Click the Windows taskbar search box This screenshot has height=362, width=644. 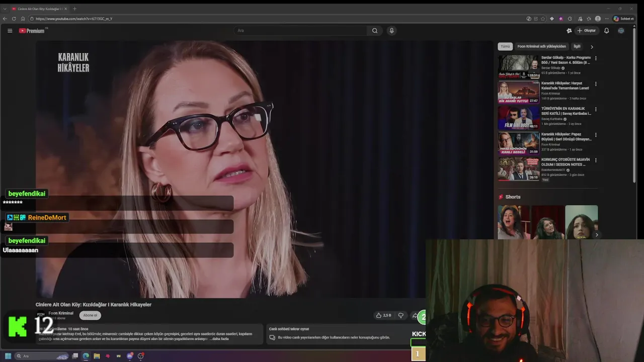(x=41, y=356)
